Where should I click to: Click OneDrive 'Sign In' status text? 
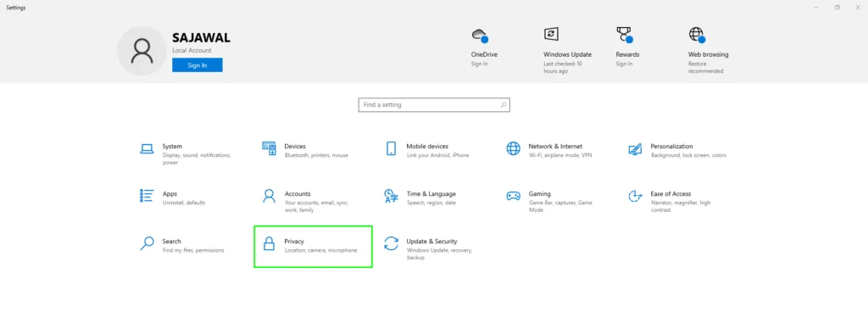tap(480, 64)
